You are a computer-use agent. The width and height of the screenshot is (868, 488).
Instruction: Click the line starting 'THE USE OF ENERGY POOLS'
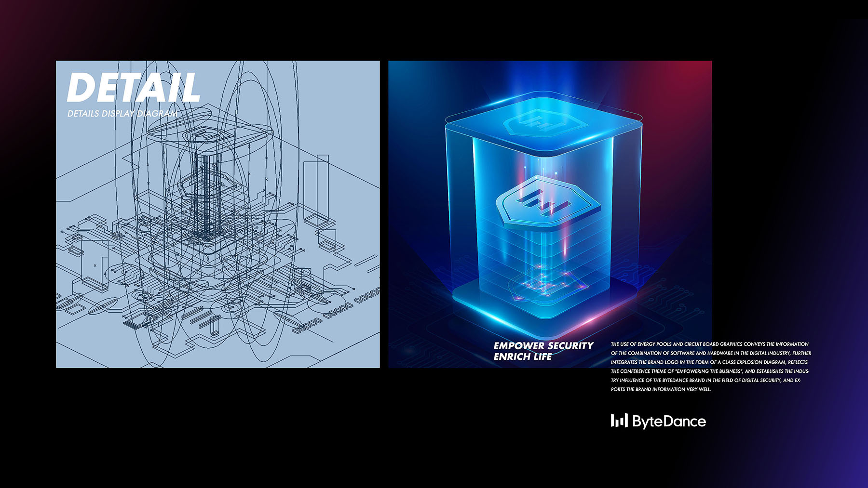click(x=710, y=344)
